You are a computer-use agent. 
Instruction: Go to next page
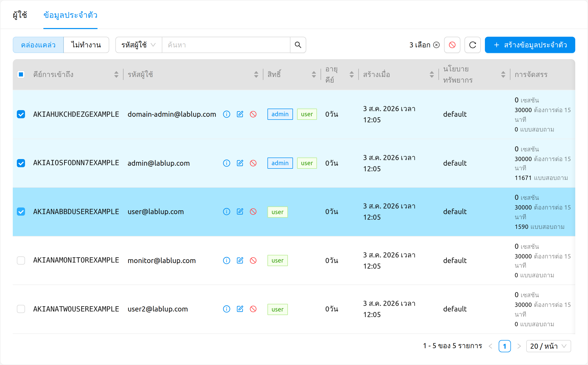tap(519, 346)
